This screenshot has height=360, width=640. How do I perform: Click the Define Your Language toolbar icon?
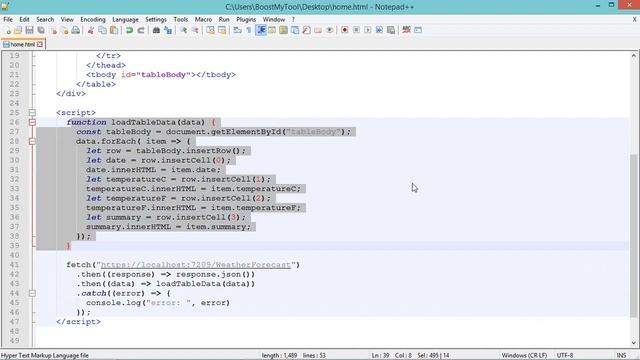pos(272,30)
